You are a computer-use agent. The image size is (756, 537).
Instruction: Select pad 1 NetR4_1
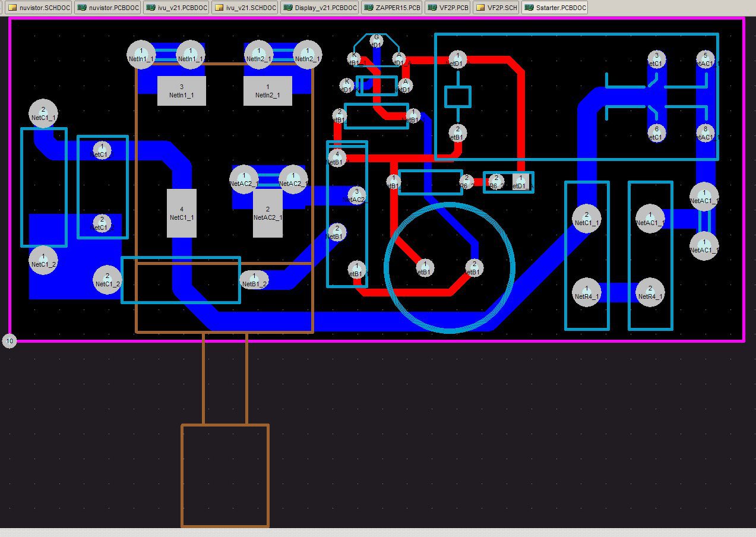pos(587,292)
